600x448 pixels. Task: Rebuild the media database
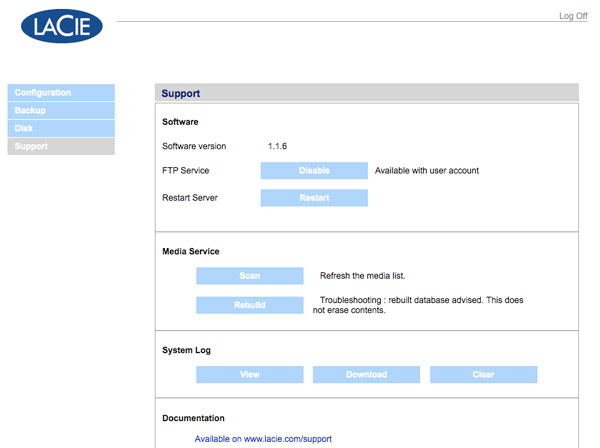250,305
